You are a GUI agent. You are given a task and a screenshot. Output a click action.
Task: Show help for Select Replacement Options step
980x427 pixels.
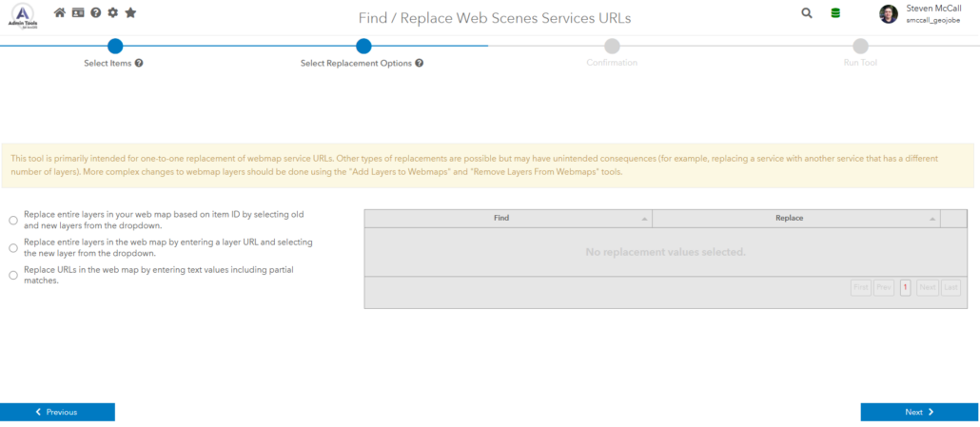click(419, 63)
